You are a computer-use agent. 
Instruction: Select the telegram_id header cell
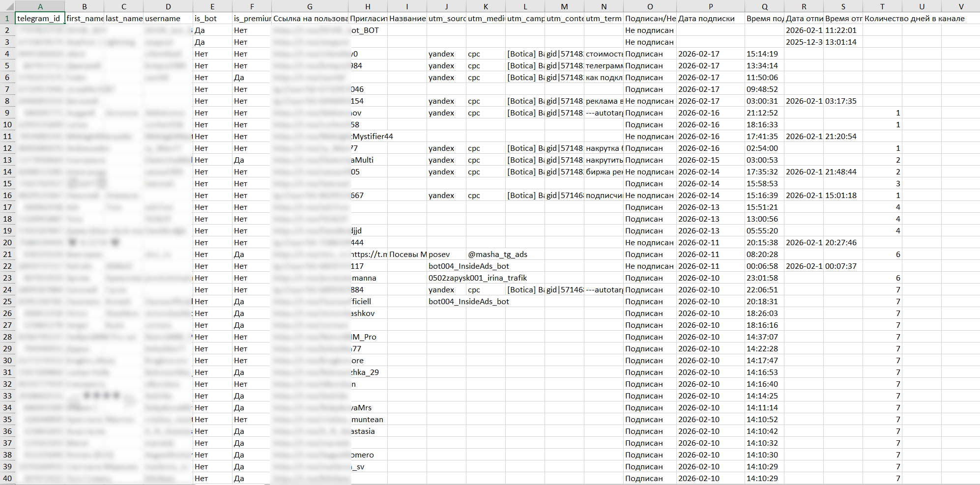[x=40, y=18]
